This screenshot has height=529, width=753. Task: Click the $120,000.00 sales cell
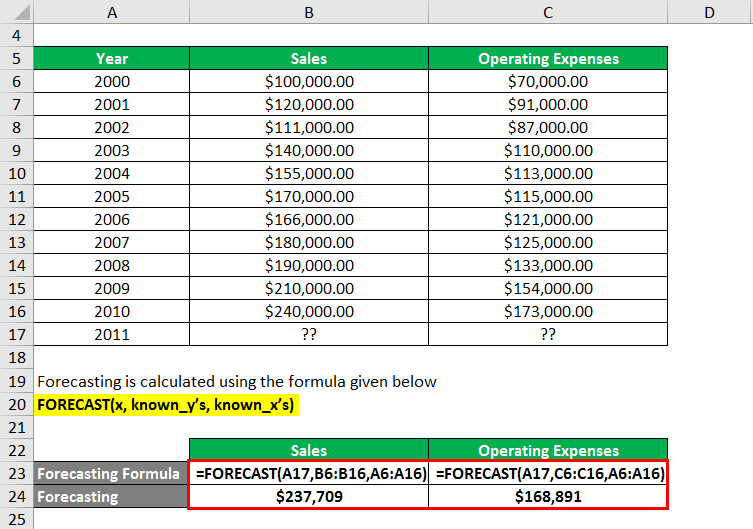pyautogui.click(x=309, y=104)
